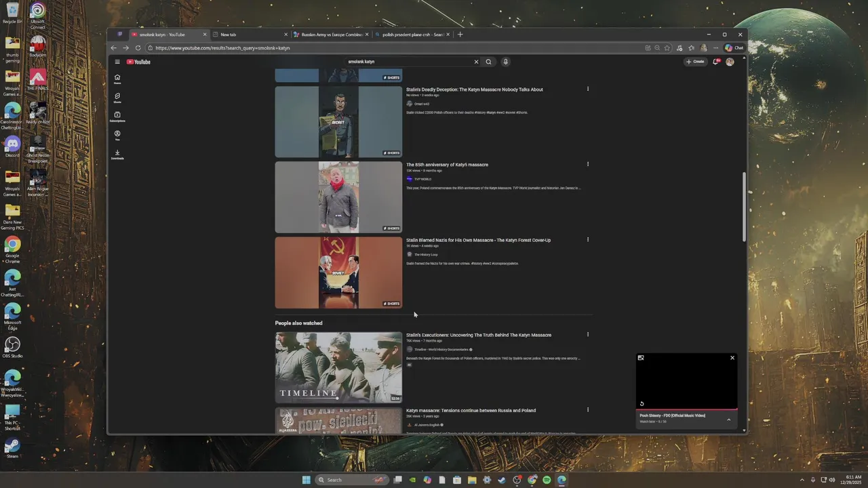Image resolution: width=868 pixels, height=488 pixels.
Task: Go back with the browser back arrow
Action: point(113,48)
